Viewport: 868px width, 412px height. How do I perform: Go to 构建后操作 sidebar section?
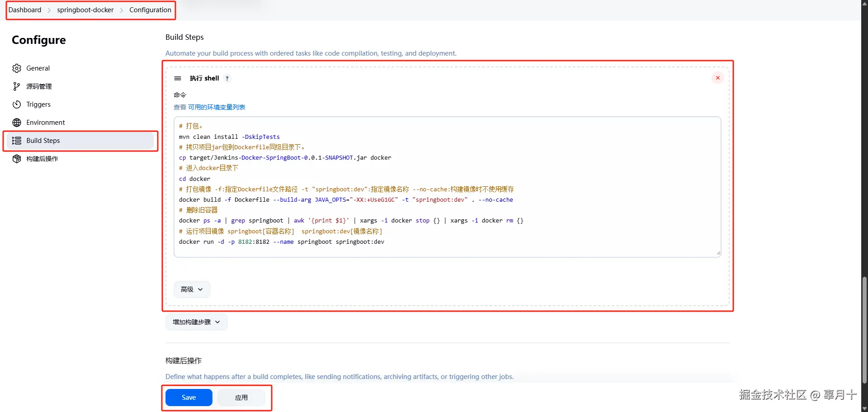coord(42,159)
